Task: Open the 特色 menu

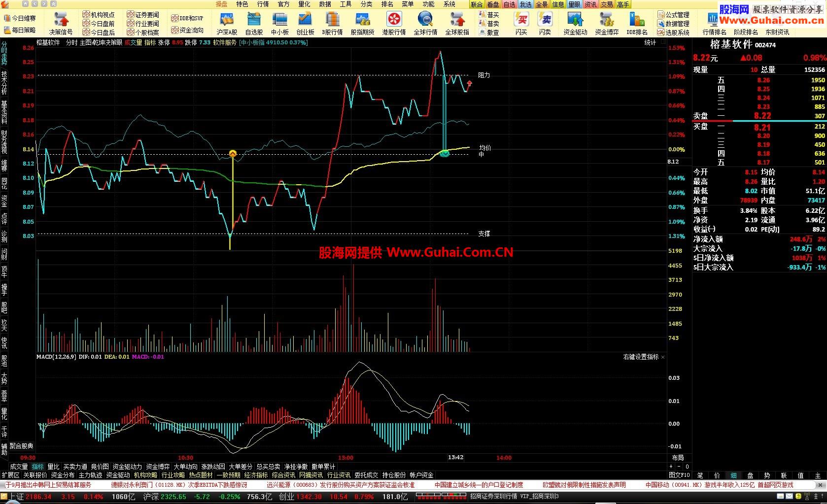Action: tap(242, 4)
